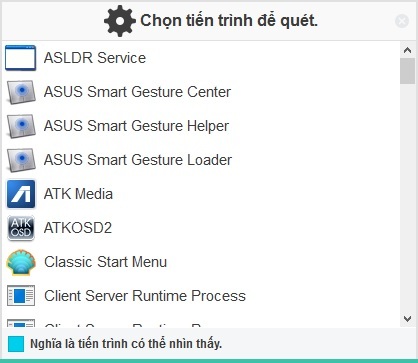This screenshot has height=363, width=418.
Task: Click the vertical scrollbar thumb
Action: coord(407,71)
